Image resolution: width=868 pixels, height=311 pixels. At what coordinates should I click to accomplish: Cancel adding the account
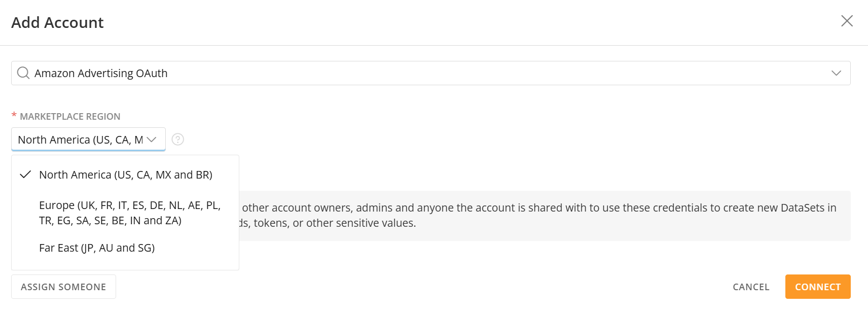(751, 287)
